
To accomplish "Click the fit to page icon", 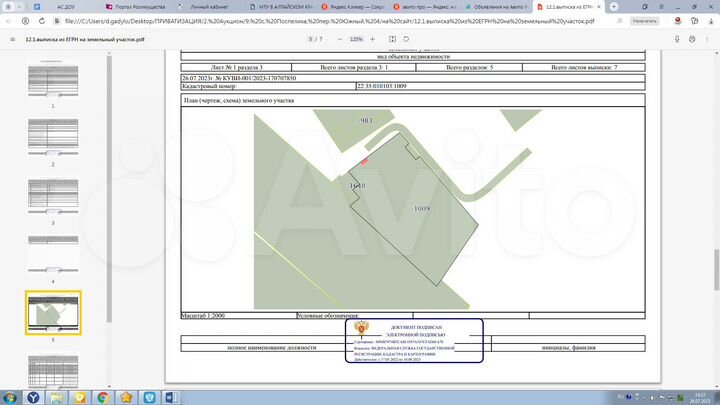I will point(392,39).
